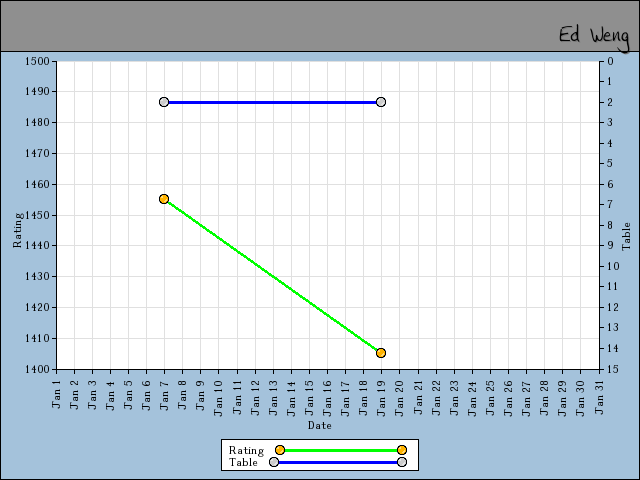Click the 1500 rating axis label
The image size is (640, 480).
click(37, 61)
